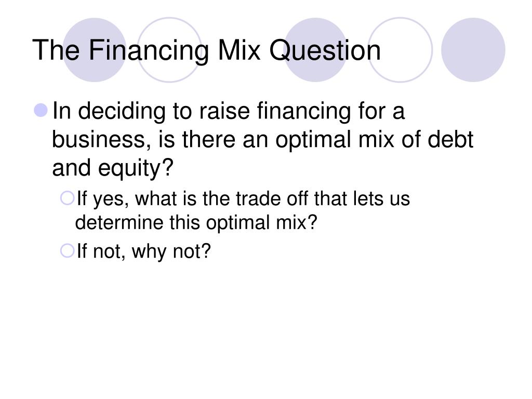
Task: Click the sub-point text 'If not, why not?'
Action: (144, 251)
